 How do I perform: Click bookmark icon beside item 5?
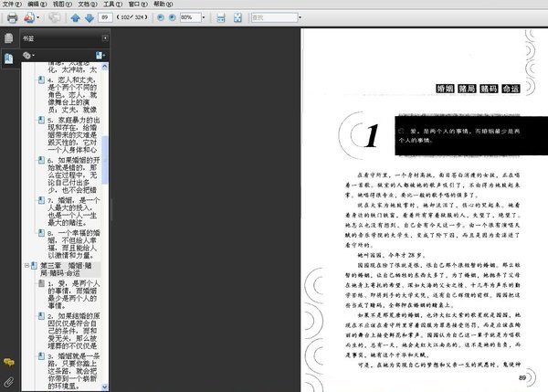(x=41, y=120)
